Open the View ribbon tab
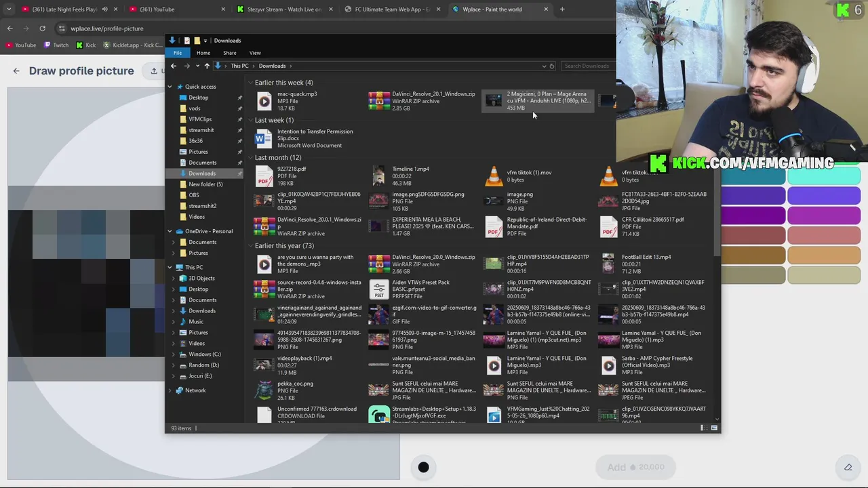868x488 pixels. 255,53
